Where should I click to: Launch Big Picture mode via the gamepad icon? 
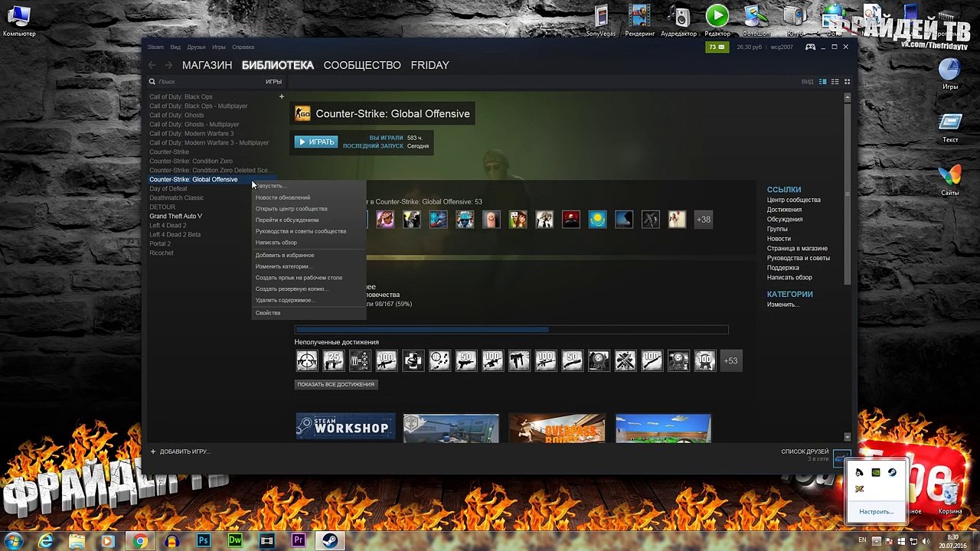(x=810, y=47)
